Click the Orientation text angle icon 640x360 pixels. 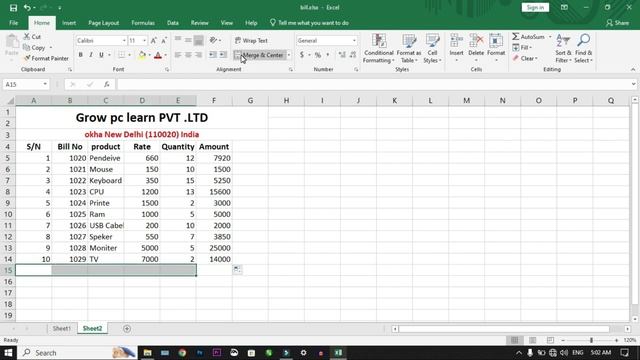213,40
